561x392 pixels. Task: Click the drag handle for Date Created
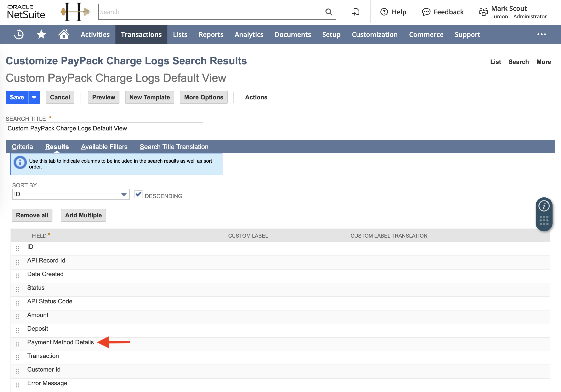pyautogui.click(x=18, y=276)
